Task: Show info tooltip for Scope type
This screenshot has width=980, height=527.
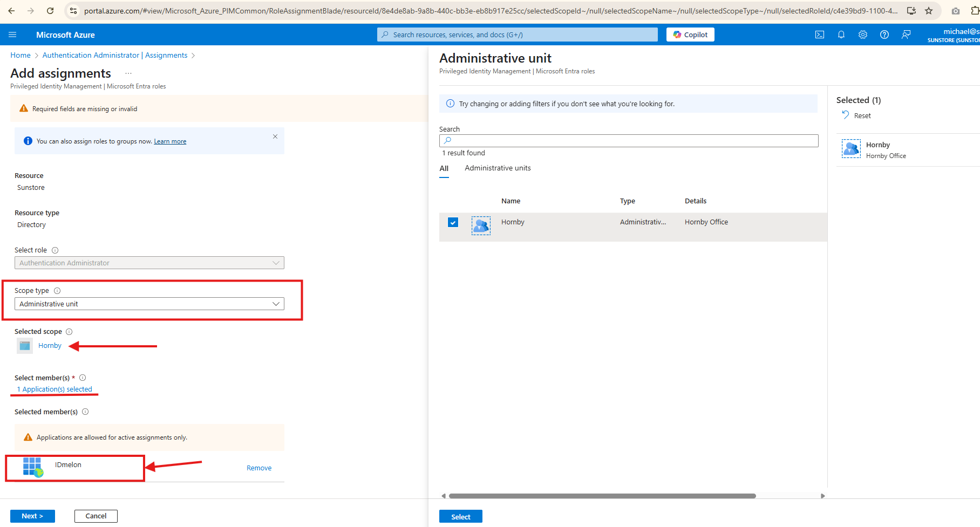Action: [57, 291]
